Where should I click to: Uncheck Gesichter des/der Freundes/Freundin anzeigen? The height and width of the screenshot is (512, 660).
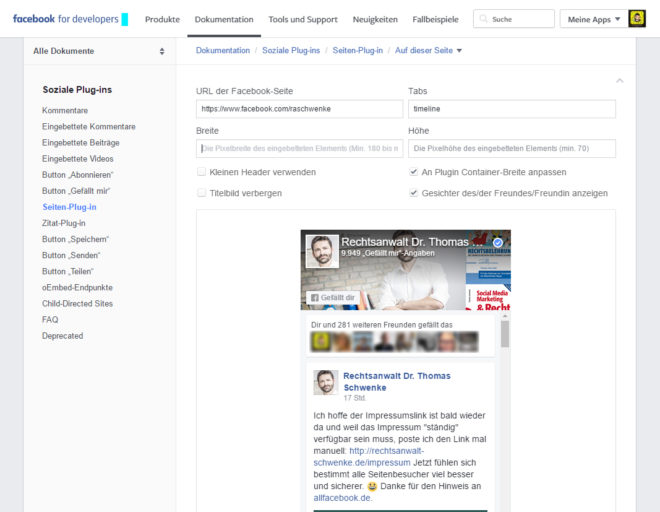pyautogui.click(x=413, y=192)
